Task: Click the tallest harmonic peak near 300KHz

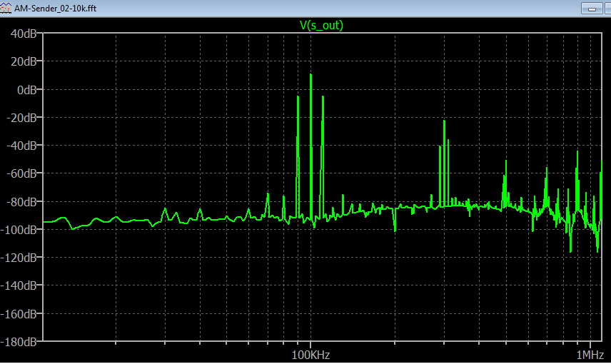Action: pyautogui.click(x=444, y=122)
